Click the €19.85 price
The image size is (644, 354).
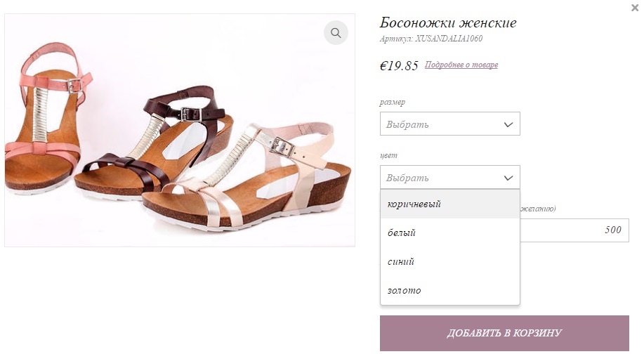[x=399, y=66]
